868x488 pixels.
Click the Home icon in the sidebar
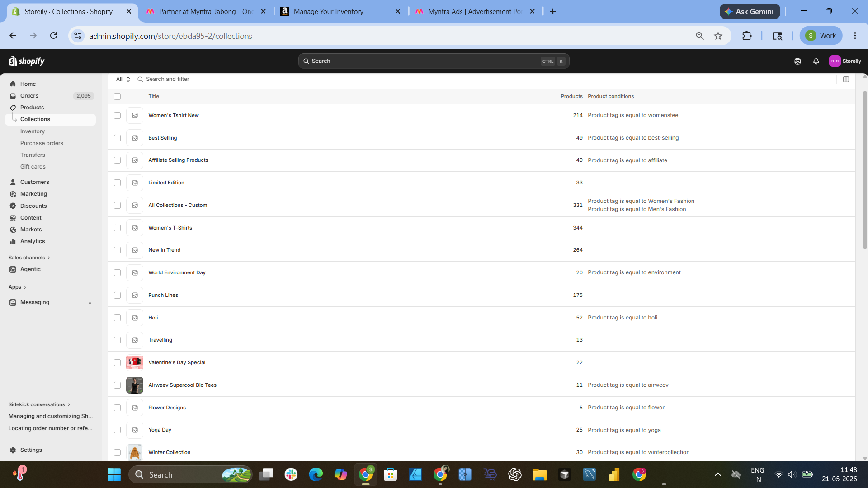(13, 84)
